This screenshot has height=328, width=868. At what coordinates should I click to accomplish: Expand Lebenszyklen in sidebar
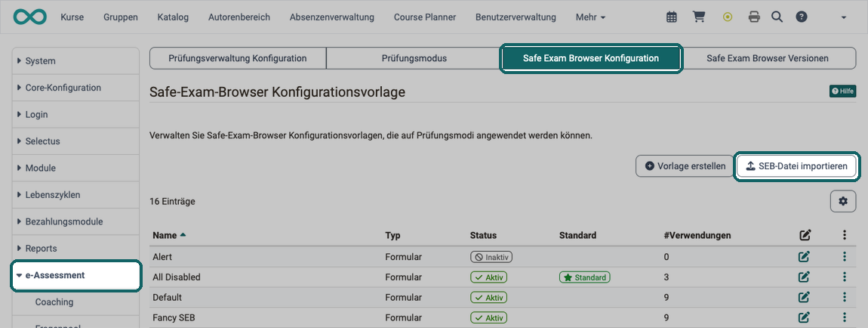[x=75, y=195]
